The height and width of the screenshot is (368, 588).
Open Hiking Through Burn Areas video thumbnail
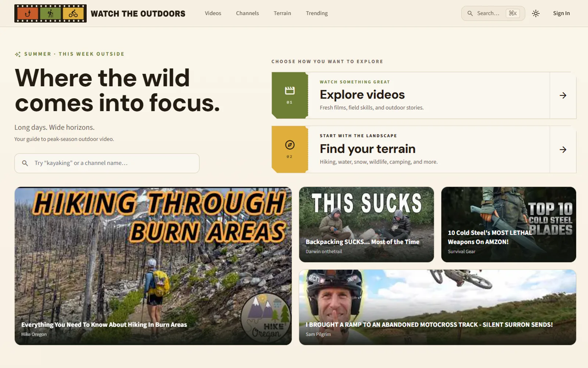coord(153,266)
